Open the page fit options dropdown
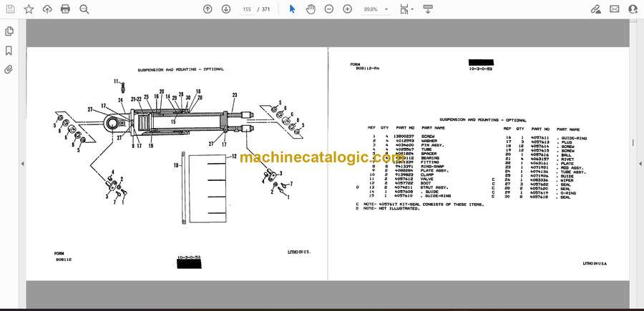Screen dimensions: 644x311 coord(406,9)
